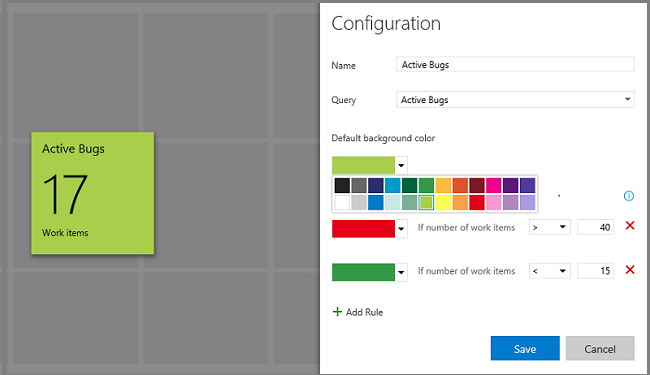650x375 pixels.
Task: Pick the medium green top-row swatch
Action: pos(426,186)
